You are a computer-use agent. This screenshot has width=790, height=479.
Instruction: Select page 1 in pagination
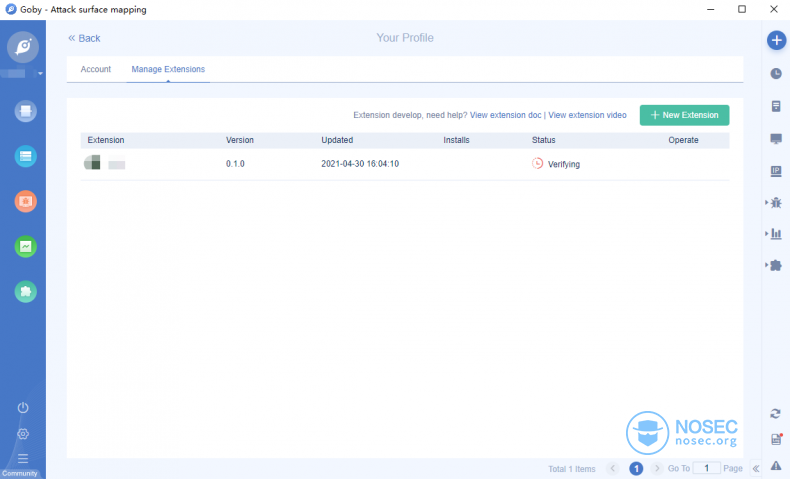click(636, 468)
